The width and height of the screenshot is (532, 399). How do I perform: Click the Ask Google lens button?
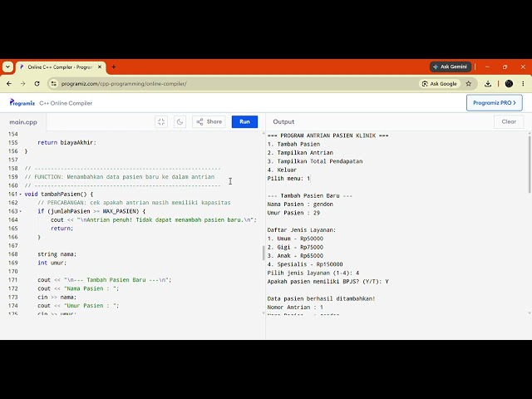[x=439, y=84]
